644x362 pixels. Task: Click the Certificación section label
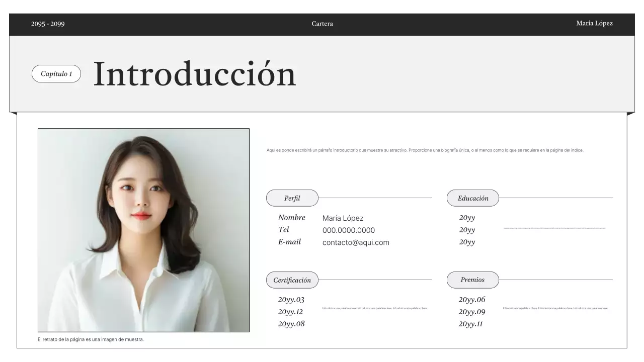[x=292, y=280]
